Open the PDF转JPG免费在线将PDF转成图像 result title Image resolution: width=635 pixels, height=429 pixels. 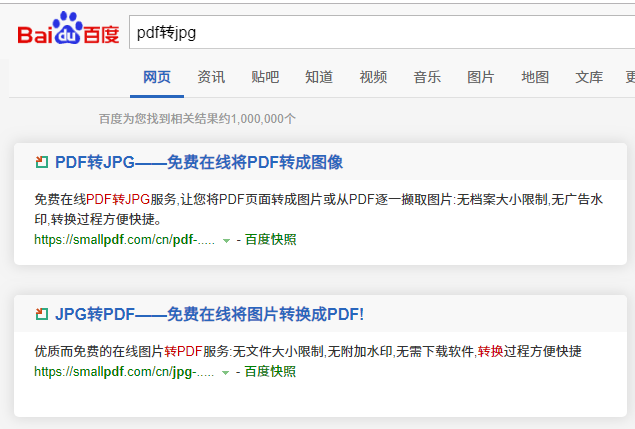click(x=199, y=162)
